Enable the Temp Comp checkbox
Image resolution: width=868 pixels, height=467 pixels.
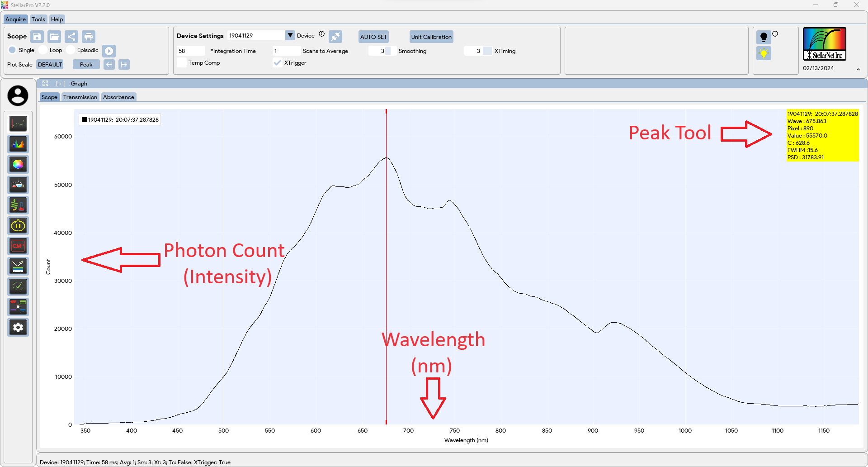point(182,63)
